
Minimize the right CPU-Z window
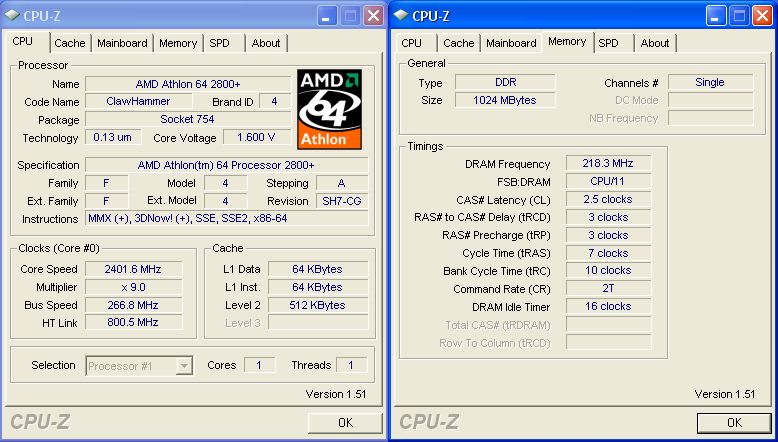coord(715,16)
